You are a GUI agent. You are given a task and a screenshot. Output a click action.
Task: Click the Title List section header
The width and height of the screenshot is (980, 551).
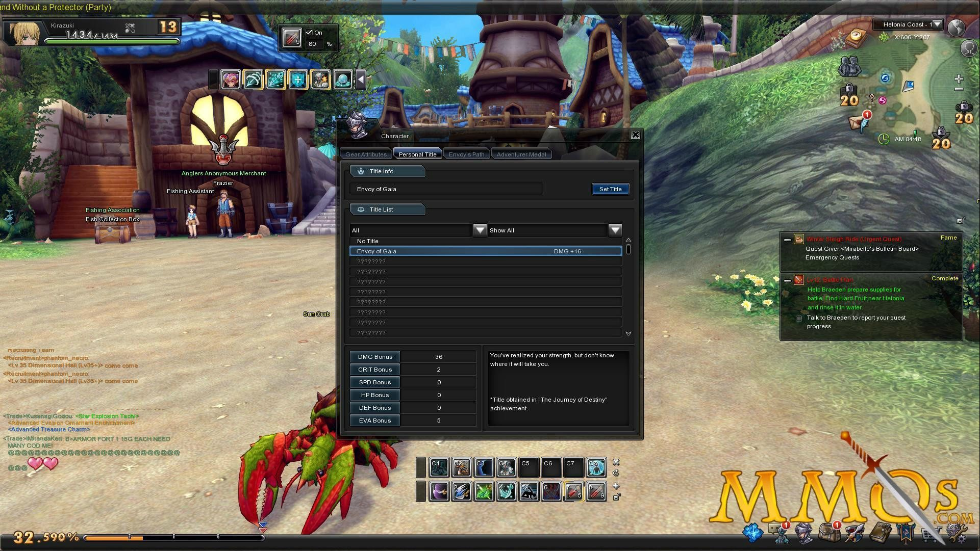(388, 209)
